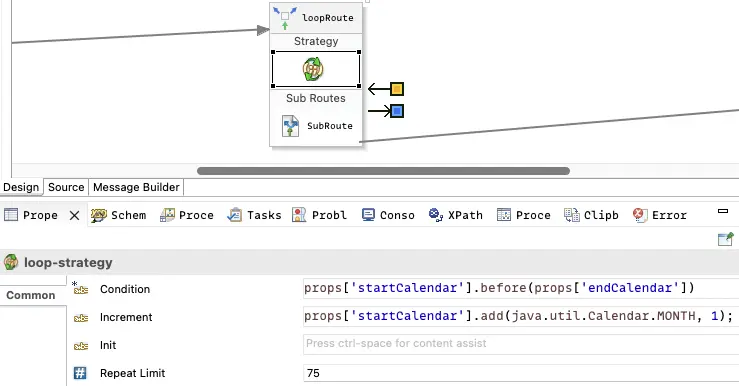Click the Sub Routes section heading
Image resolution: width=739 pixels, height=386 pixels.
coord(316,98)
